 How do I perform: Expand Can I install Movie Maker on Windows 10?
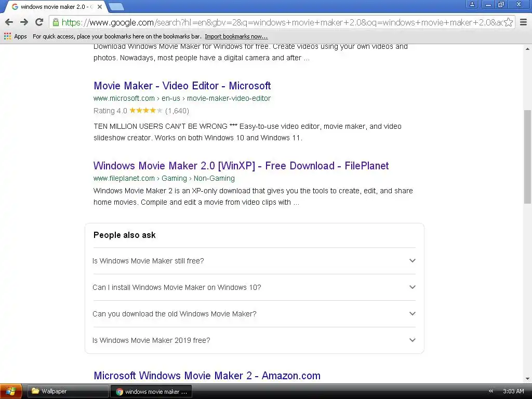(x=254, y=287)
